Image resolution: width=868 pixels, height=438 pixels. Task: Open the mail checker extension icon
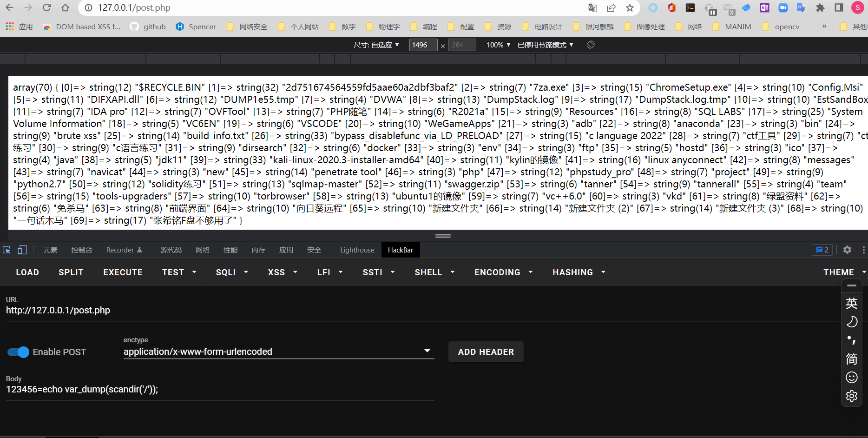729,8
